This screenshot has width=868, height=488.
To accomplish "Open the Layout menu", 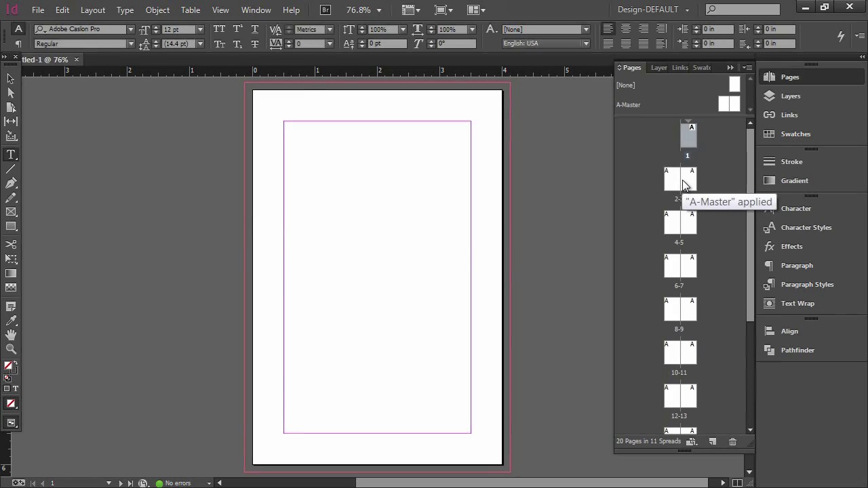I will tap(93, 10).
